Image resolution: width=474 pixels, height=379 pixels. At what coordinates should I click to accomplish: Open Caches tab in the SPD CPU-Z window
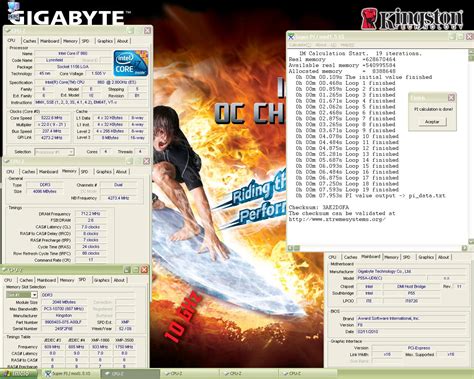click(26, 280)
